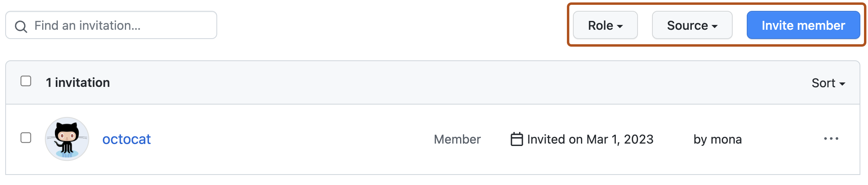
Task: Click the caret arrow on Role
Action: point(620,27)
